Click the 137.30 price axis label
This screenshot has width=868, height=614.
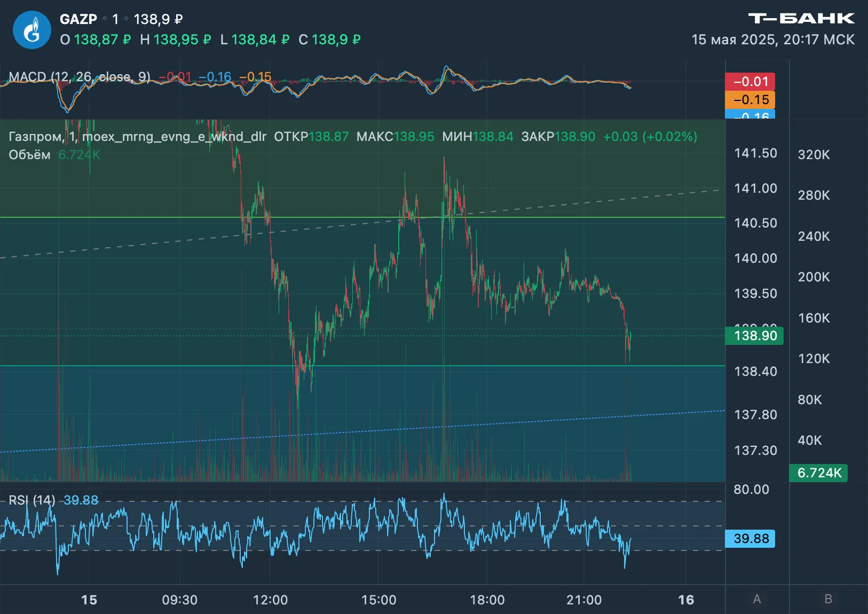coord(755,451)
